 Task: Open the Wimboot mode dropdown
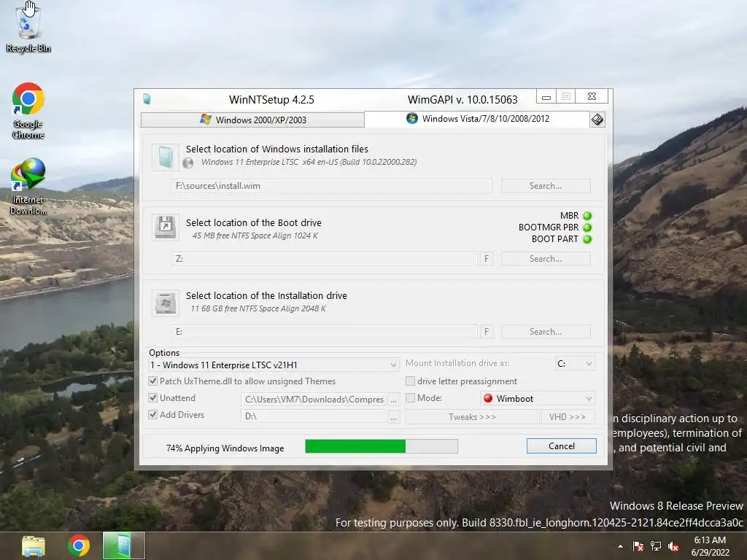[x=538, y=399]
